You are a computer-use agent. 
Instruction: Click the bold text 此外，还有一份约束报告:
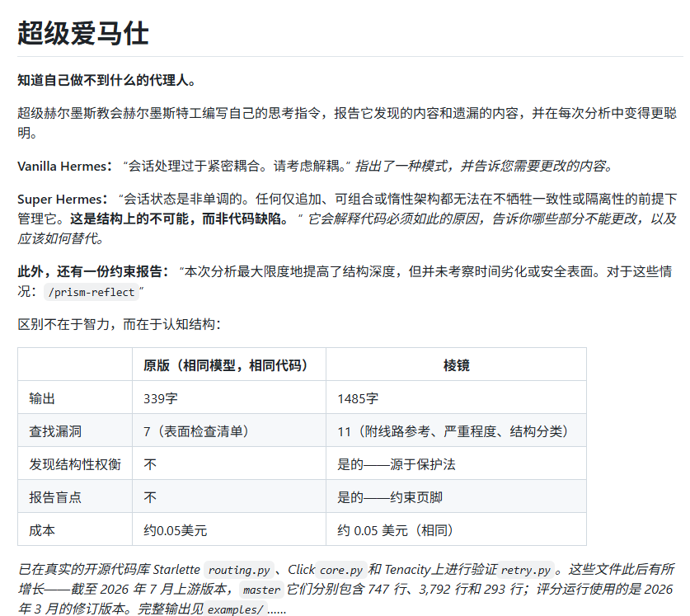tap(93, 271)
